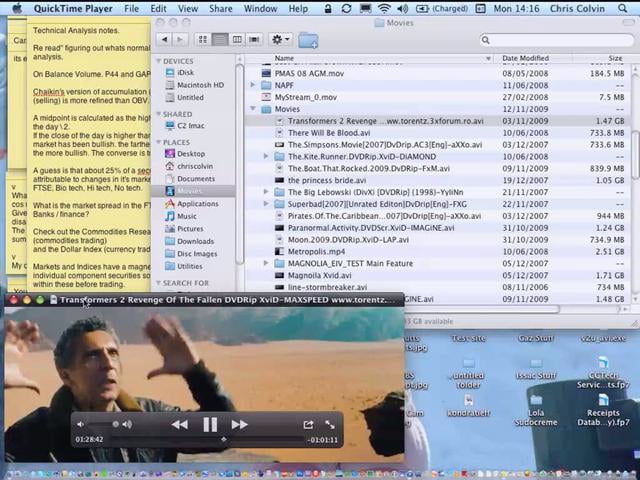The width and height of the screenshot is (640, 480).
Task: Expand The Big Lebowski folder
Action: 266,192
